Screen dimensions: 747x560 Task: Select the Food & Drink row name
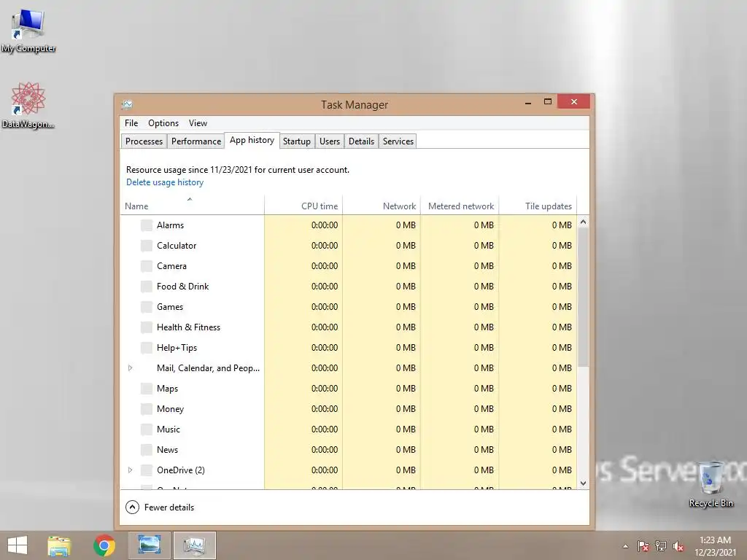(182, 287)
